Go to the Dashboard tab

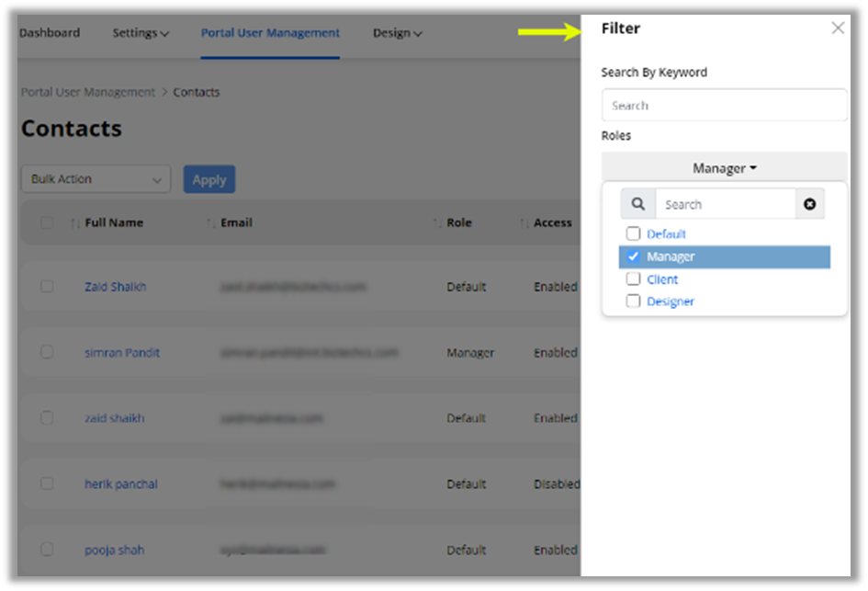click(50, 33)
